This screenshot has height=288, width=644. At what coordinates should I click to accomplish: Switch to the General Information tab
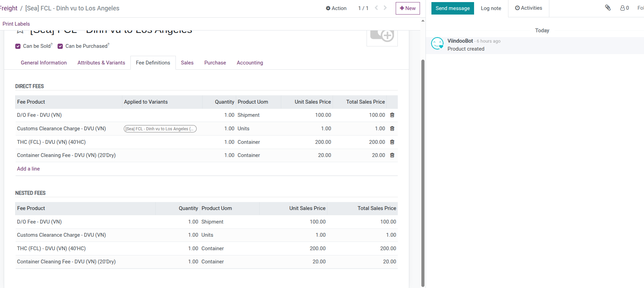(44, 63)
